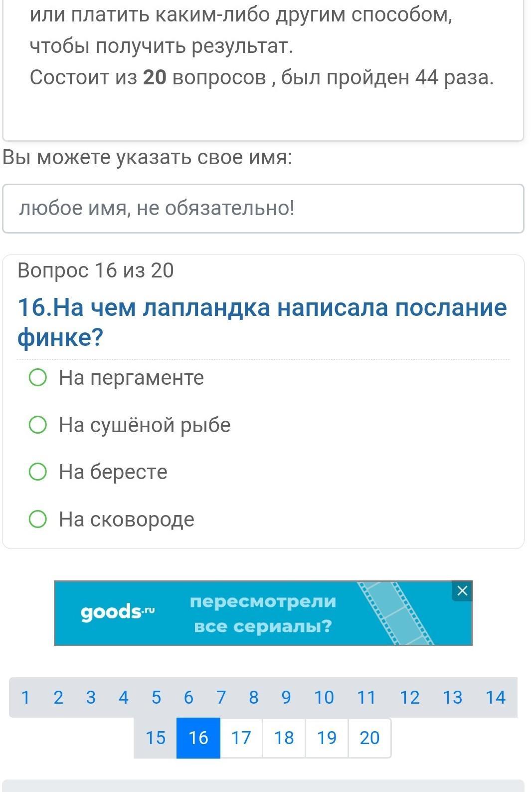Choose the "На сушёной рыбе" option
Screen dimensions: 532x792
[38, 425]
